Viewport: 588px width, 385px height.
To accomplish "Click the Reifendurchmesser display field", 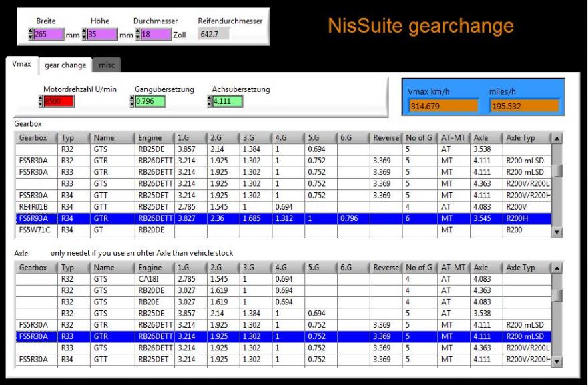I will coord(213,34).
